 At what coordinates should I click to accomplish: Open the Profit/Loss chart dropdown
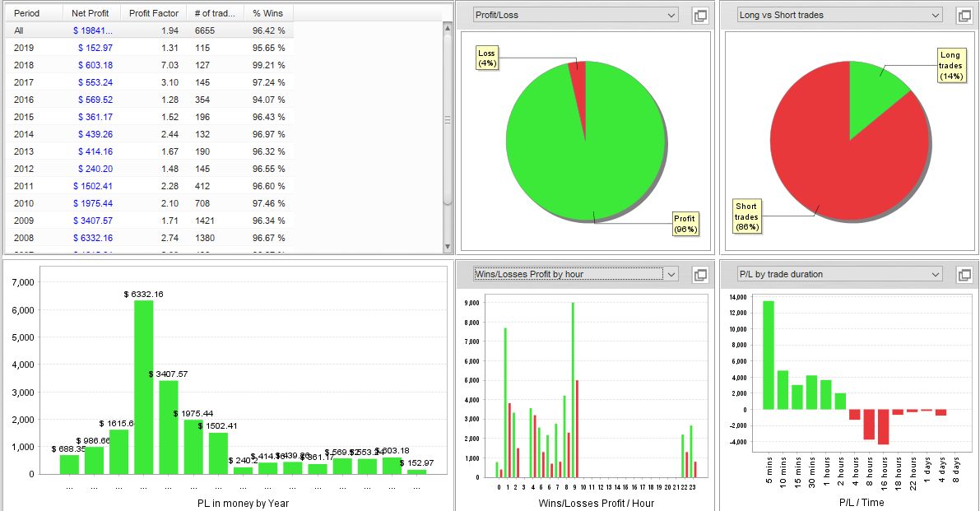tap(576, 15)
